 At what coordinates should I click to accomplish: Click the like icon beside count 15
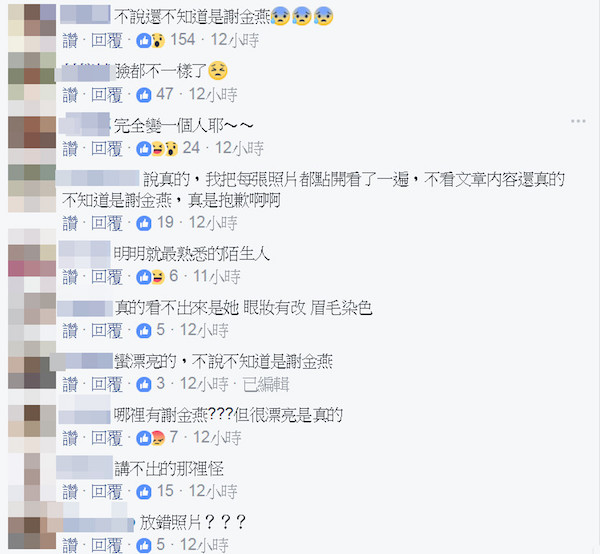click(144, 492)
